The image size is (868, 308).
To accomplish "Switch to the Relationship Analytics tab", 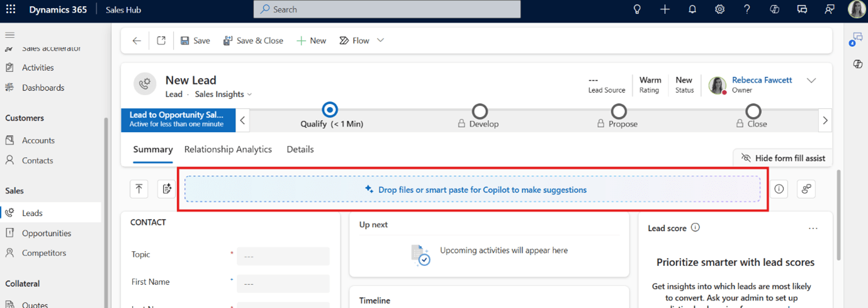I will click(228, 150).
